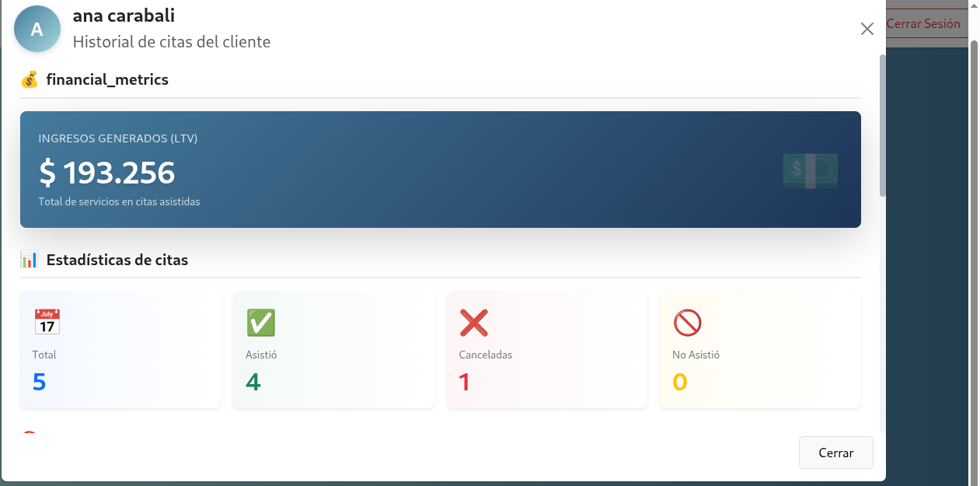Screen dimensions: 980x486
Task: Click the page's right-edge scrollbar
Action: (x=975, y=233)
